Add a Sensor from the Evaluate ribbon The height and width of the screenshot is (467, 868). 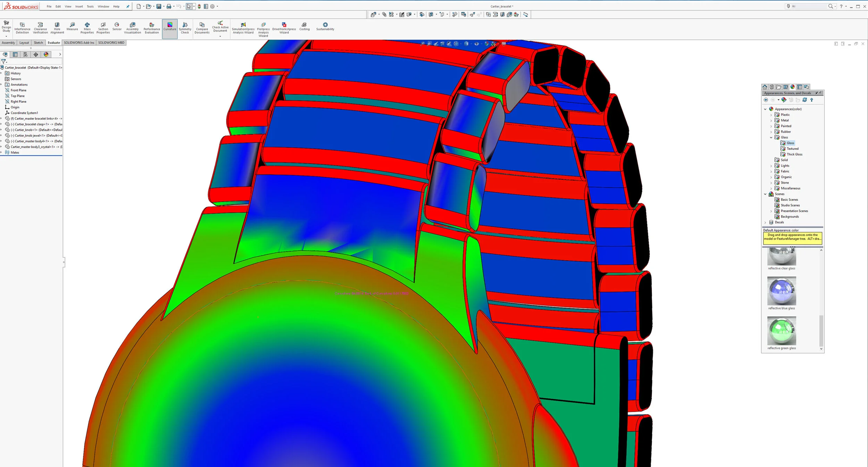click(x=117, y=27)
